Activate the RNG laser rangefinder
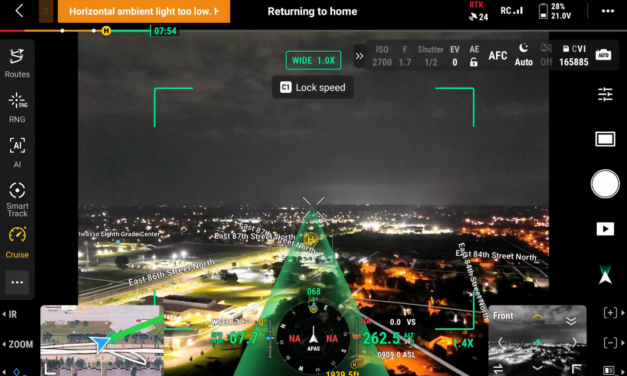Viewport: 627px width, 376px height. [17, 108]
